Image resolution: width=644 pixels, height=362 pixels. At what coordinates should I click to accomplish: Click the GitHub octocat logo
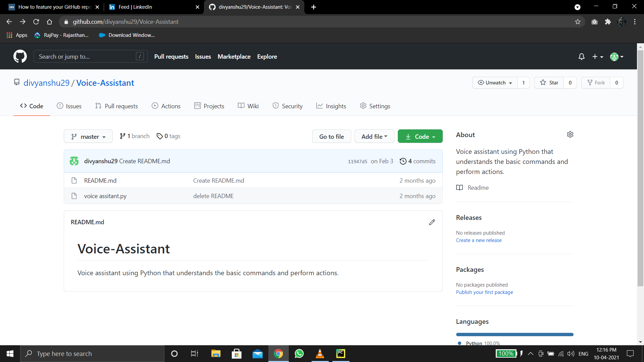click(20, 56)
